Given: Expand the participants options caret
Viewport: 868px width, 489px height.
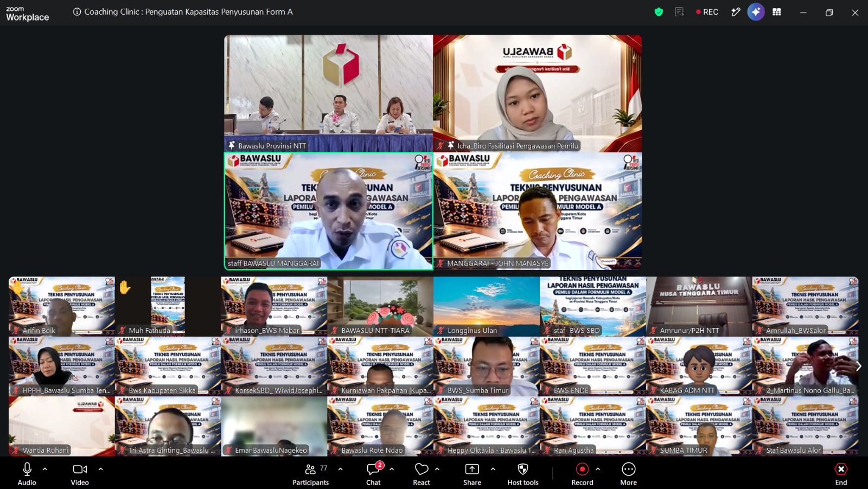Looking at the screenshot, I should click(x=340, y=469).
